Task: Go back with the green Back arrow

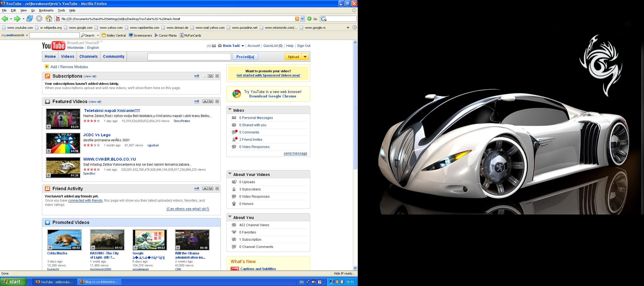Action: pyautogui.click(x=5, y=19)
